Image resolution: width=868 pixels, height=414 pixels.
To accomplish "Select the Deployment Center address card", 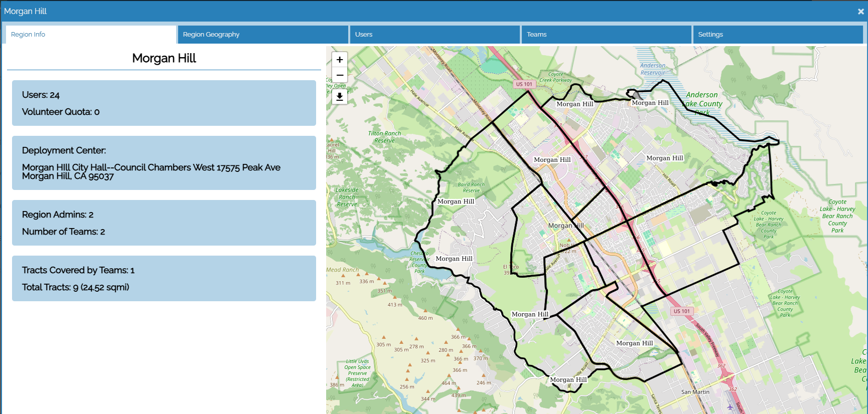I will [164, 163].
